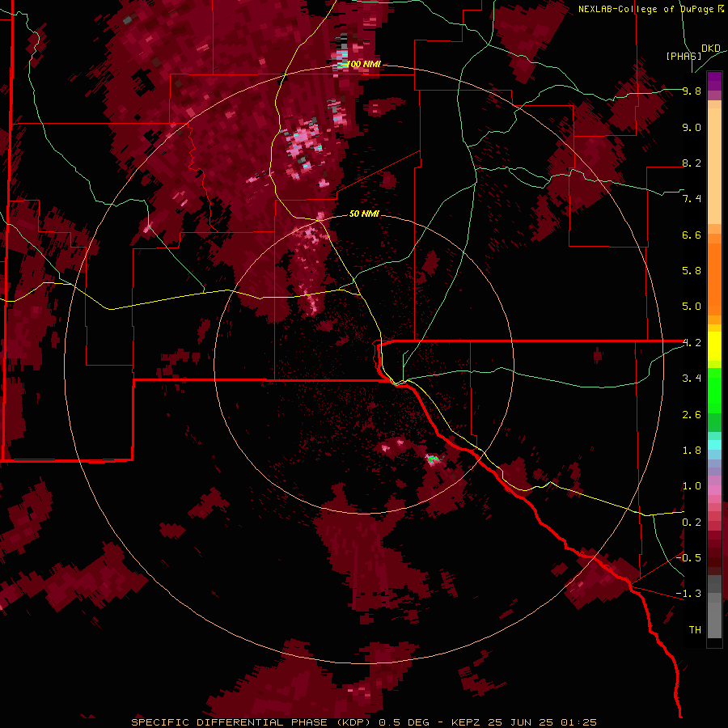Select the 100 NMI range ring label
This screenshot has width=728, height=728.
[x=363, y=64]
